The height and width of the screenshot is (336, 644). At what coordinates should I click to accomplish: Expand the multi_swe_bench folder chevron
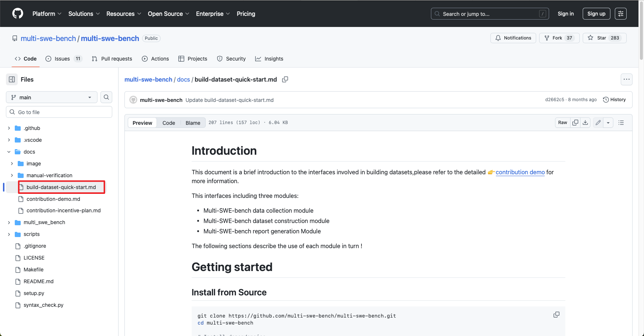9,222
